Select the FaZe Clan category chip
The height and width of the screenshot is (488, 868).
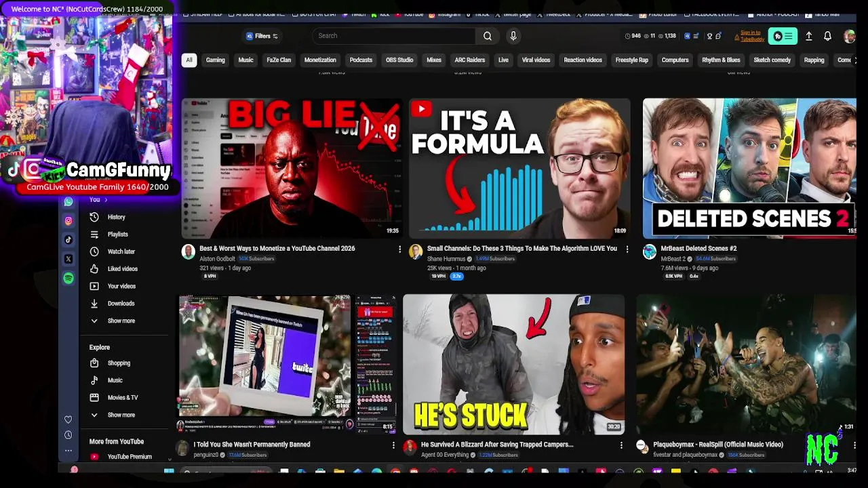279,60
